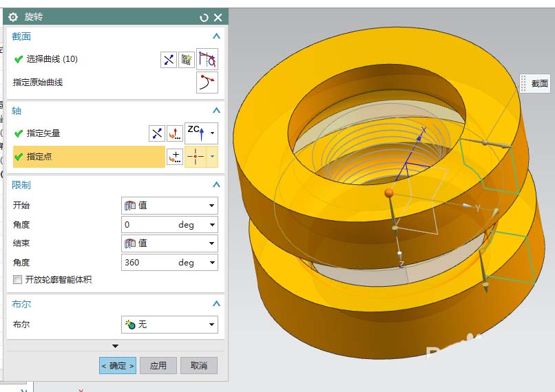
Task: Open the vector dialog icon beside 指定矢量
Action: [175, 133]
